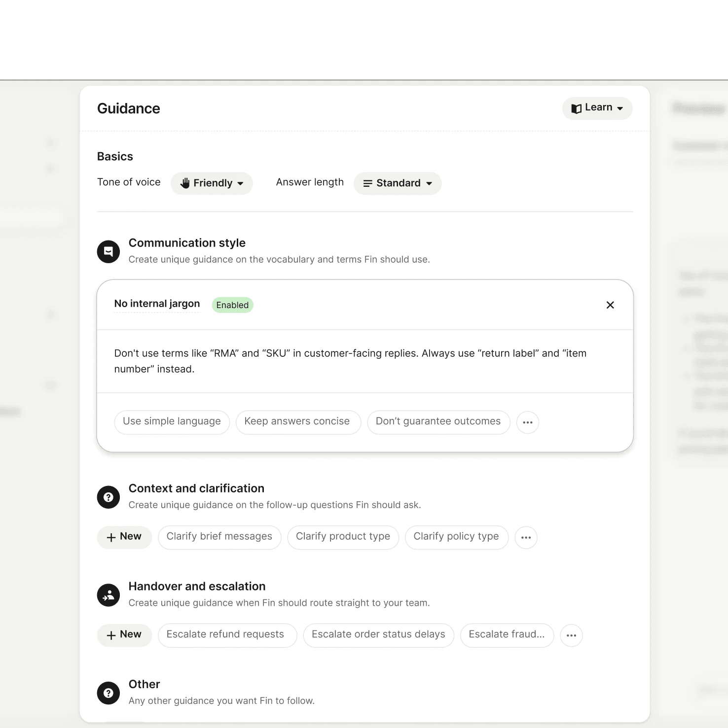Screen dimensions: 728x728
Task: Choose the Escalate refund requests suggestion
Action: point(226,635)
